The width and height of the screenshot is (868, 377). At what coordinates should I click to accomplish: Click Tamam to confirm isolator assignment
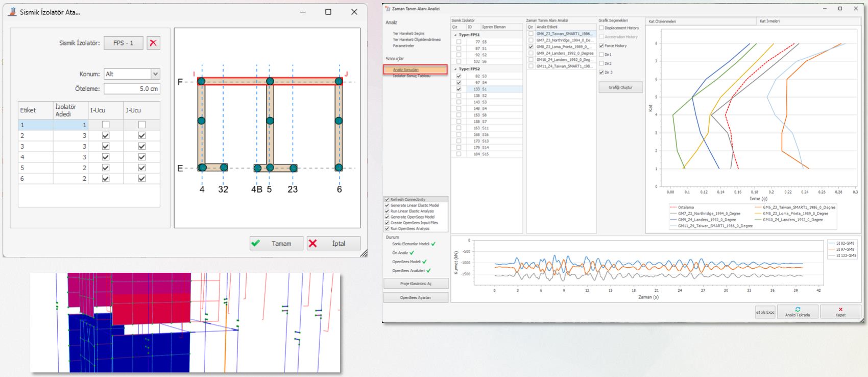tap(276, 244)
